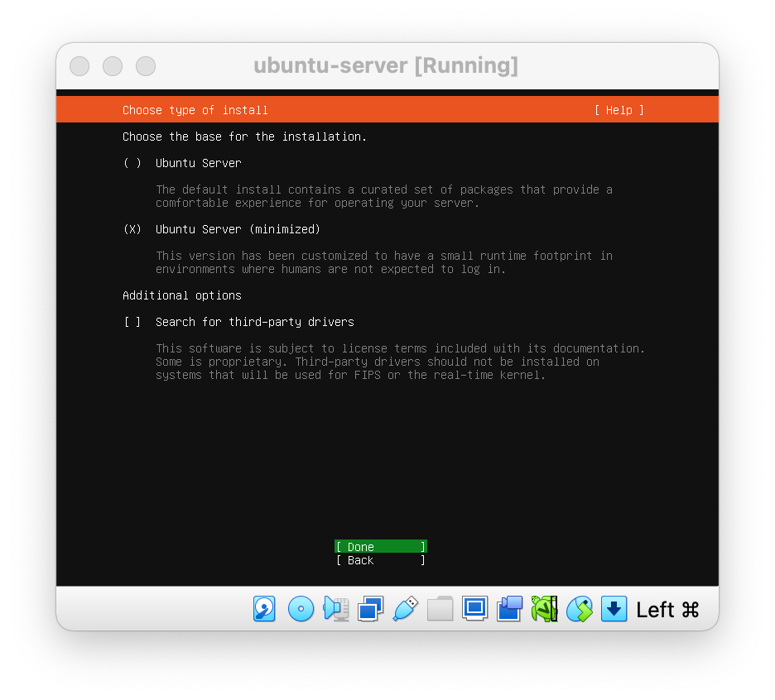Screen dimensions: 775x700
Task: Open the Help menu in installer header
Action: click(619, 110)
